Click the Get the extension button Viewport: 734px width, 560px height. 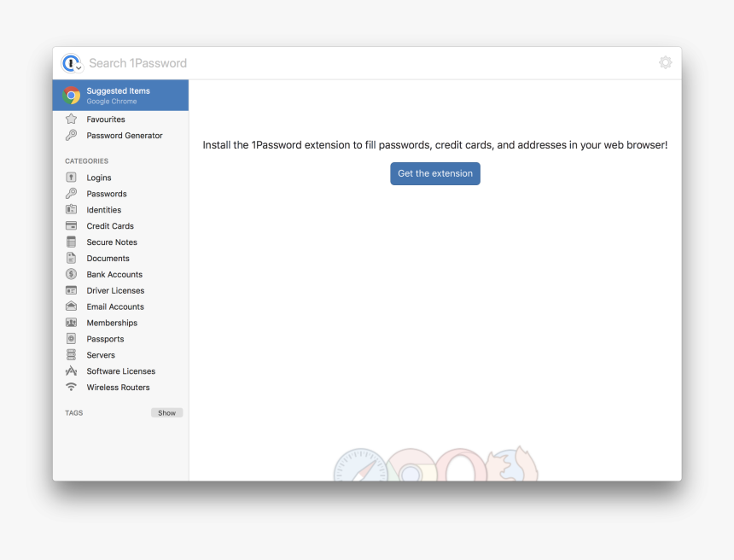point(435,172)
